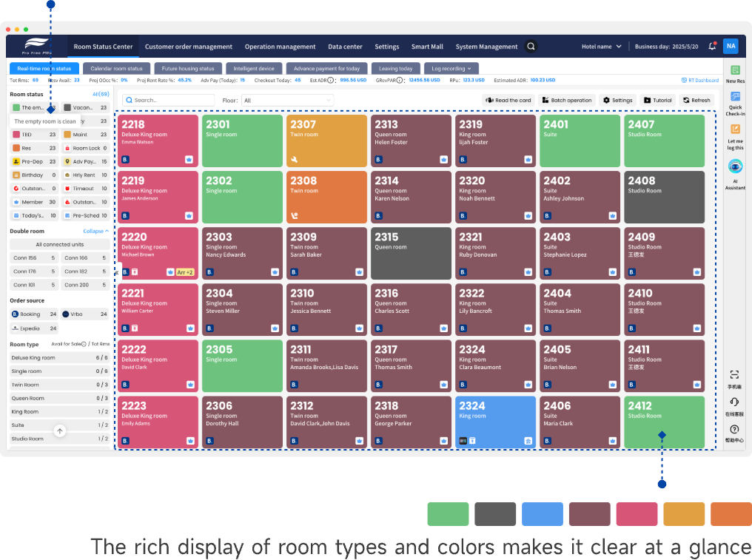Screen dimensions: 752x560
Task: Click the New Res icon in right sidebar
Action: pos(735,70)
